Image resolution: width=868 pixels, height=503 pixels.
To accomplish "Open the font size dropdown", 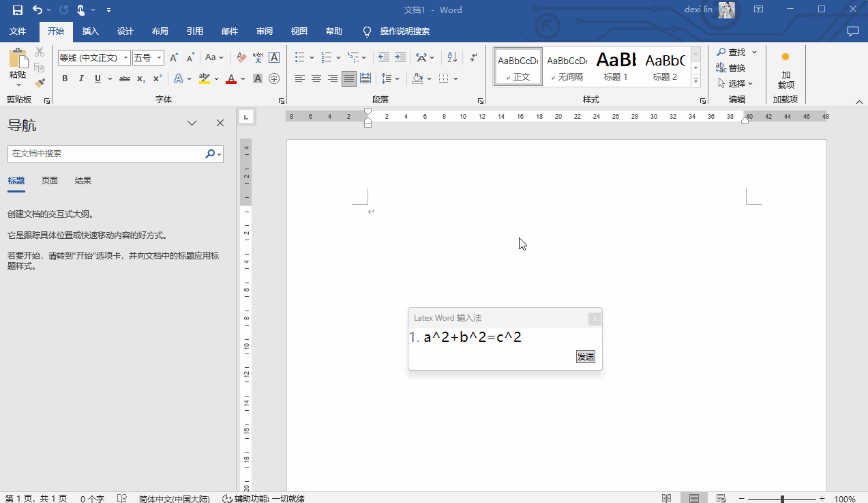I will tap(160, 58).
